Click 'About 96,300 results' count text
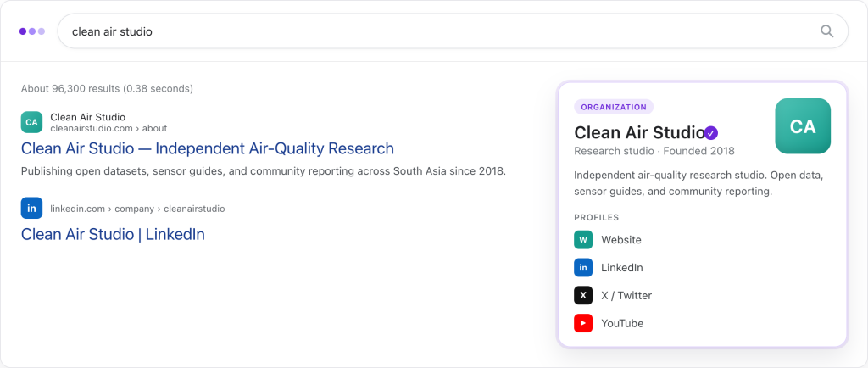This screenshot has width=868, height=368. tap(107, 88)
